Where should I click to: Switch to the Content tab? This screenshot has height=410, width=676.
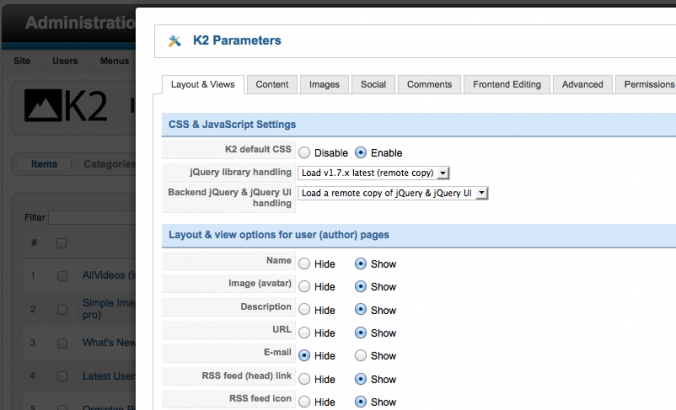[272, 85]
